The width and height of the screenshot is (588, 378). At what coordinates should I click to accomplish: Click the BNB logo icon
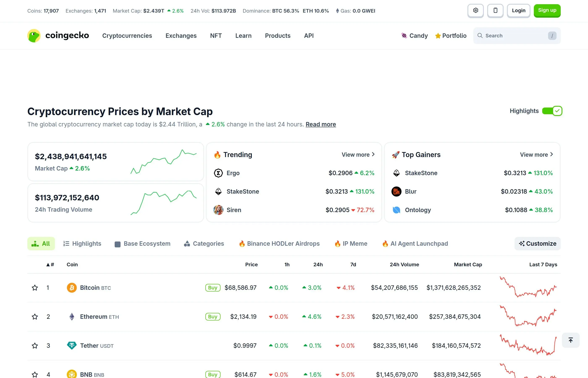coord(72,374)
